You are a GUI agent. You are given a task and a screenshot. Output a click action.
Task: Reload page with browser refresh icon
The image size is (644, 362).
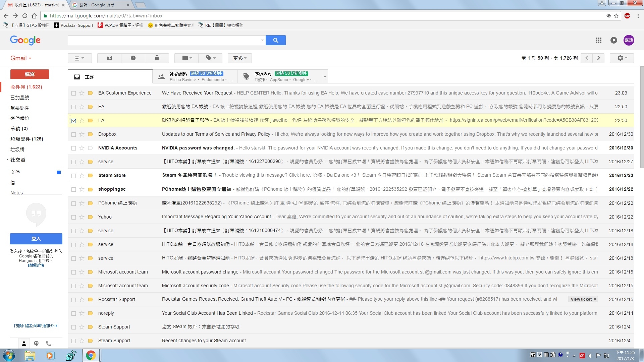(x=25, y=16)
